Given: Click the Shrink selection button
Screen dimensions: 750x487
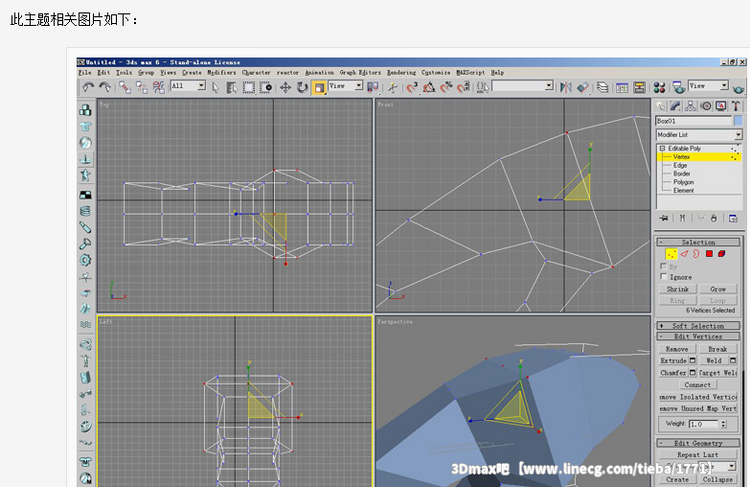Looking at the screenshot, I should pos(678,289).
